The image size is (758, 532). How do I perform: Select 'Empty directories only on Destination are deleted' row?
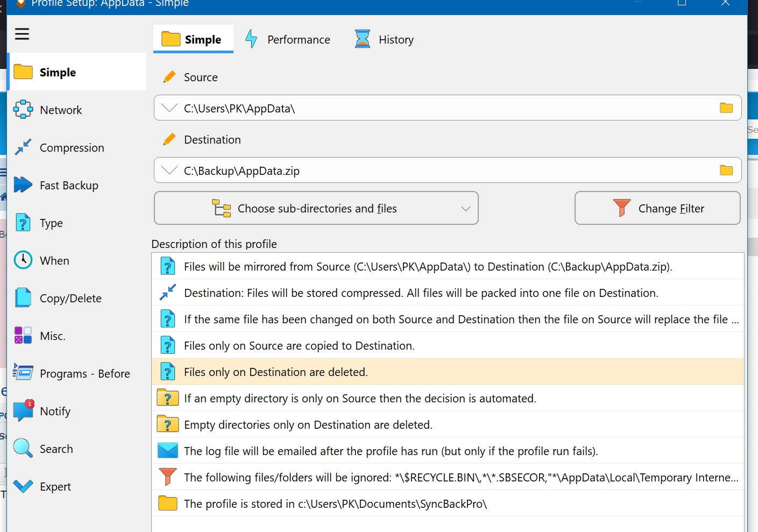click(448, 424)
